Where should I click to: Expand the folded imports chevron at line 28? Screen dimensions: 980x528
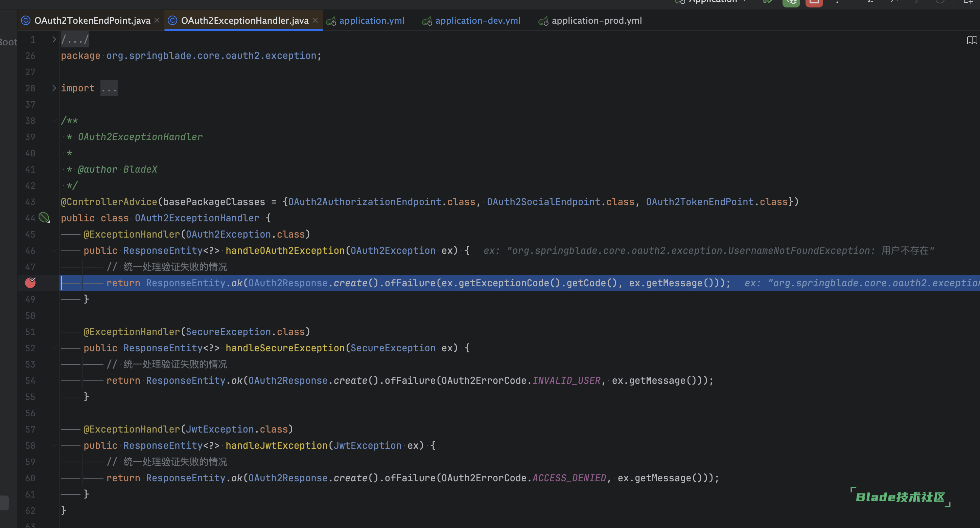tap(54, 88)
